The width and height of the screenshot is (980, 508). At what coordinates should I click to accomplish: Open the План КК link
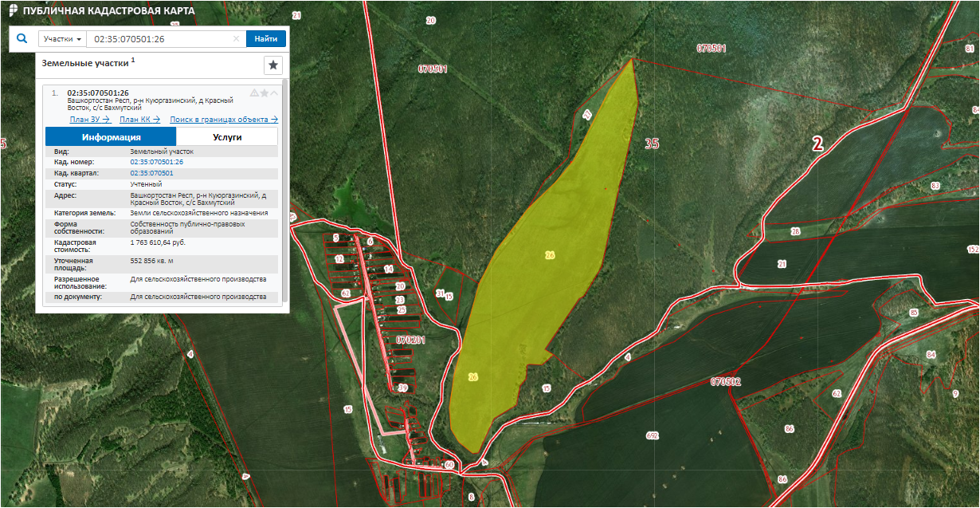139,120
